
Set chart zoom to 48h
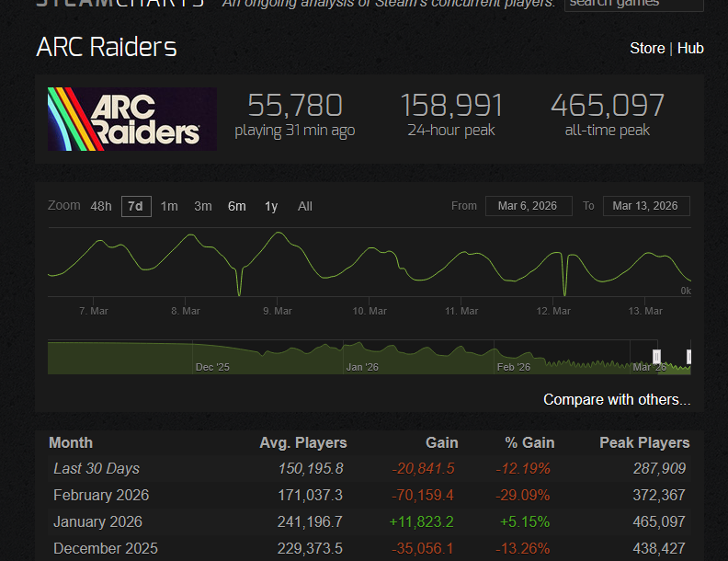(101, 206)
